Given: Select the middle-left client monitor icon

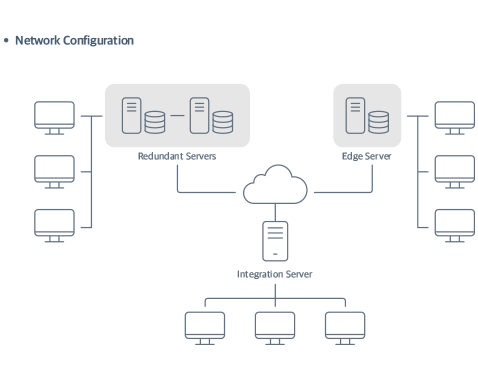Looking at the screenshot, I should 54,172.
